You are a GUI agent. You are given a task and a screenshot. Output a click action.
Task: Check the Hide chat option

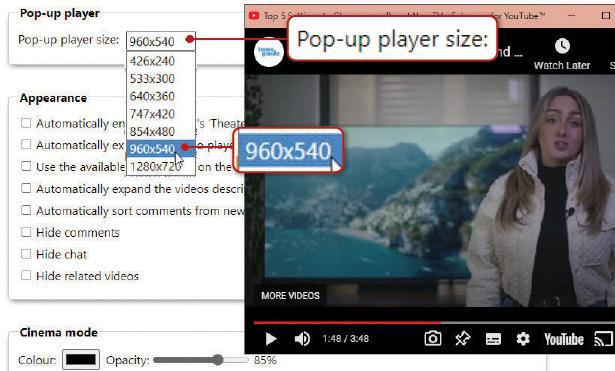(x=26, y=254)
